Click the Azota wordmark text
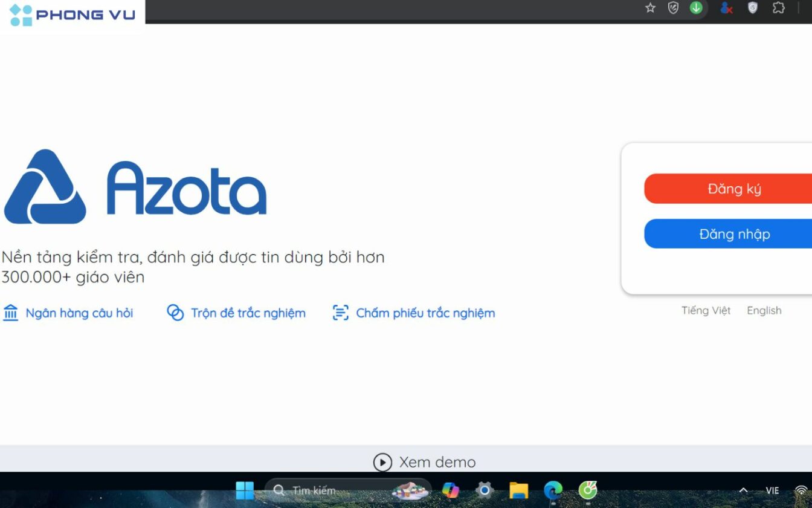This screenshot has width=812, height=508. pos(187,188)
